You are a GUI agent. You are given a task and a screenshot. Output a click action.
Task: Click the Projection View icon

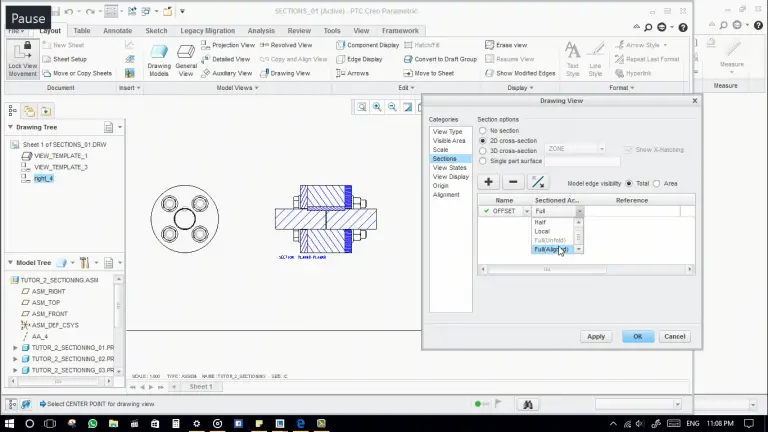click(206, 45)
